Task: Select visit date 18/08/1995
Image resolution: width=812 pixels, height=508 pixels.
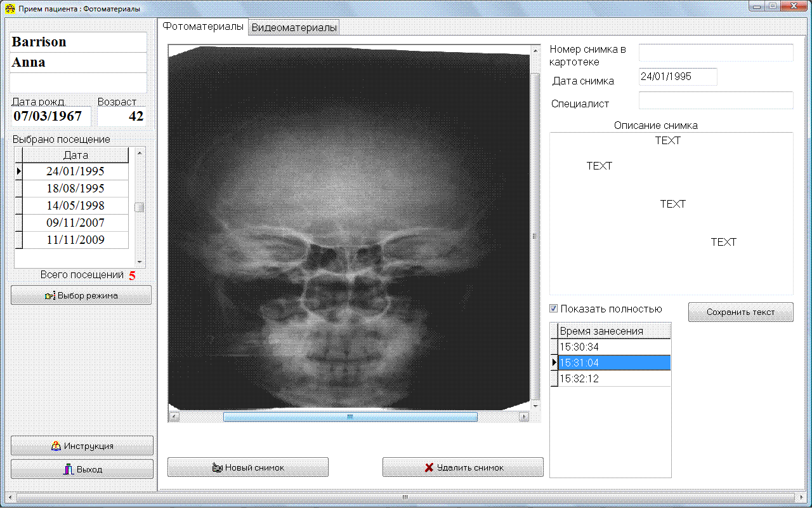Action: [x=75, y=189]
